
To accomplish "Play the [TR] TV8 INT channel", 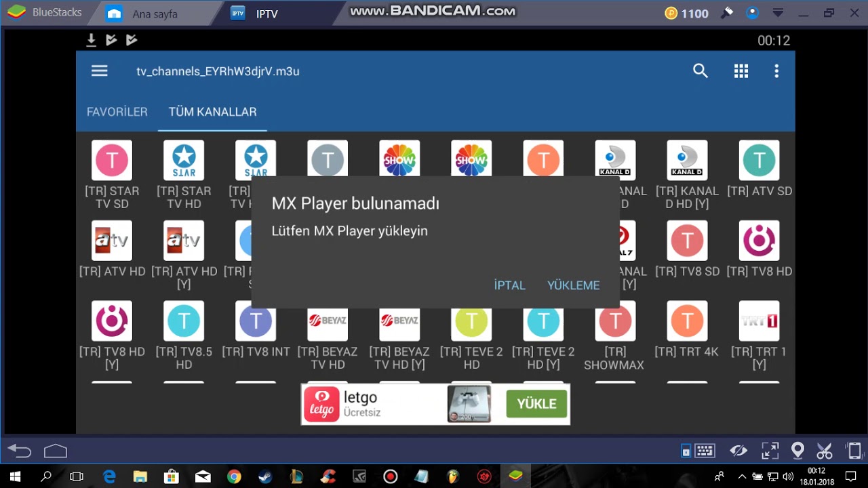I will pos(256,329).
